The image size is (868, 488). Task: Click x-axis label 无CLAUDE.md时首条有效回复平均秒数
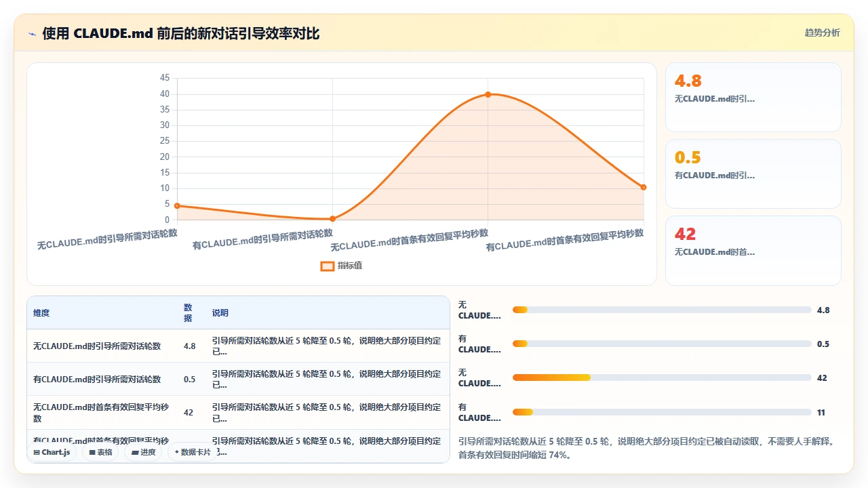410,239
